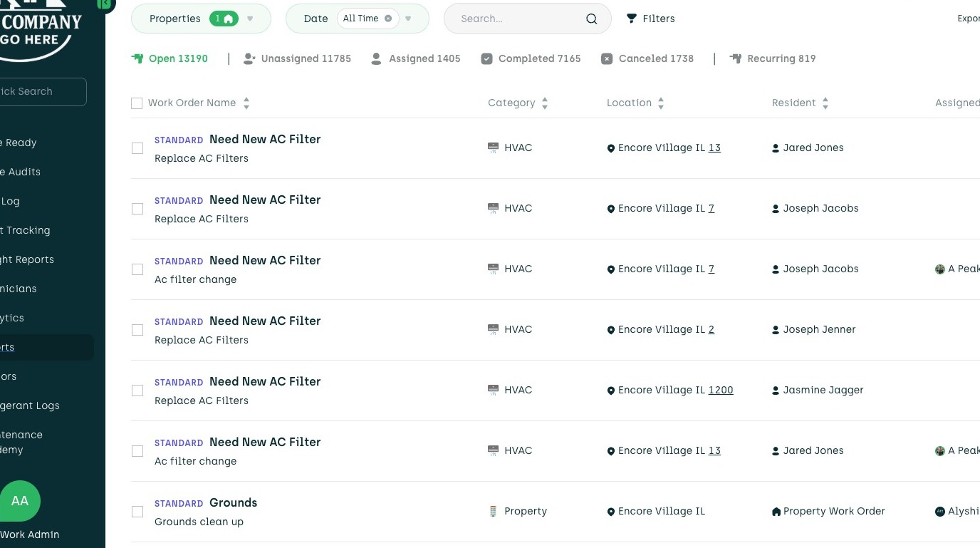
Task: Open the Date dropdown arrow
Action: (408, 19)
